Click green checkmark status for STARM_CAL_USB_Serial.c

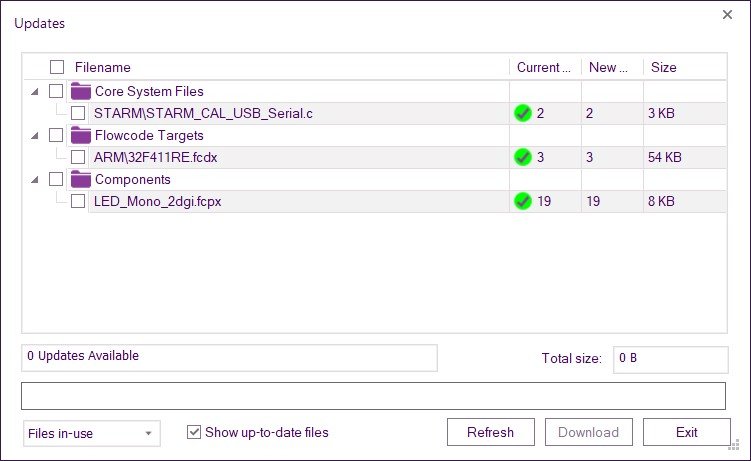523,113
